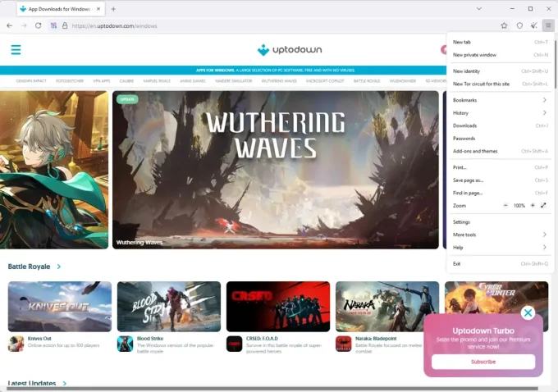
Task: Close the Uptodown Turbo promo popup
Action: 528,312
